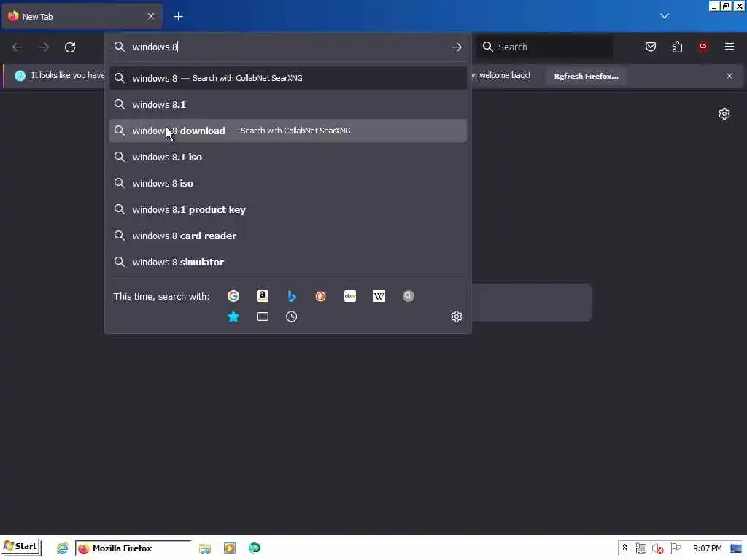Open media player taskbar icon

tap(230, 548)
